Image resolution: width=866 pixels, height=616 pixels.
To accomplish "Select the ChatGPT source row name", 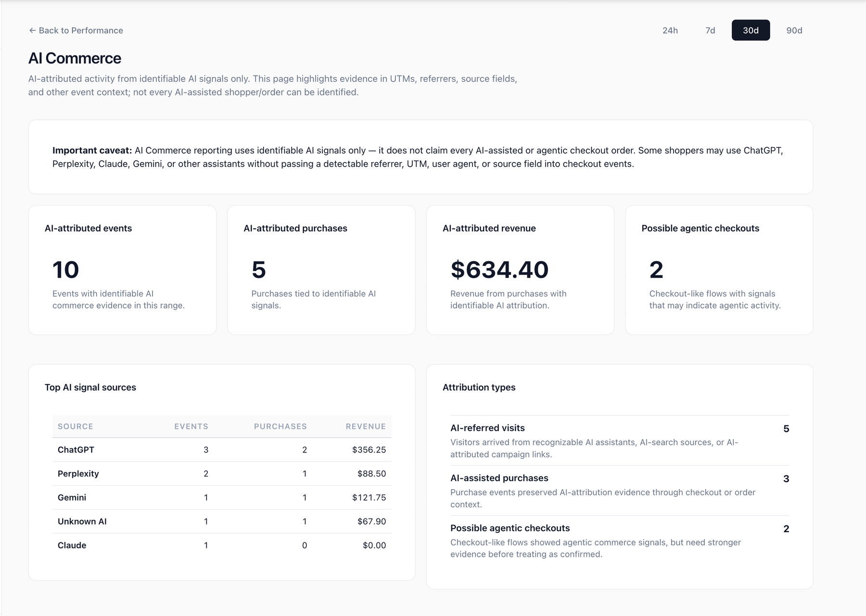I will 76,449.
